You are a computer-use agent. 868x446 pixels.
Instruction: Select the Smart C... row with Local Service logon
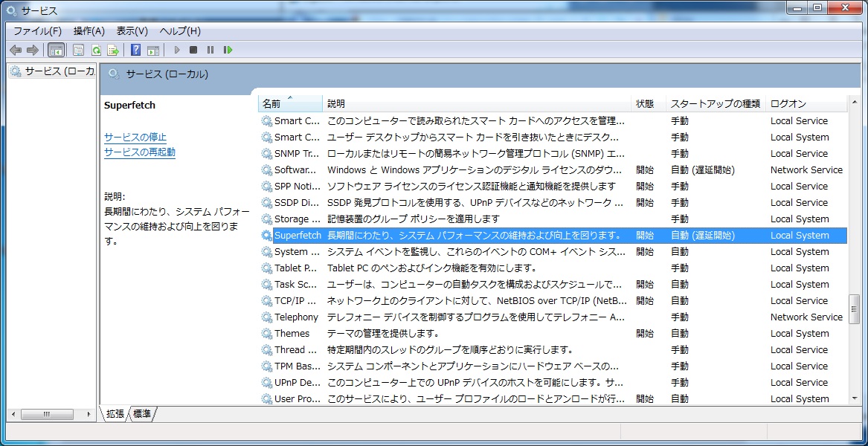pos(553,120)
